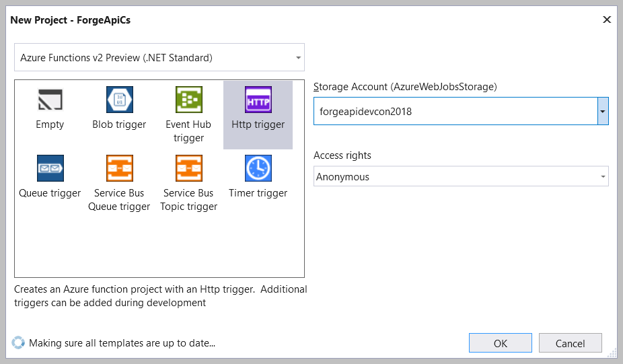
Task: Select the Empty project template icon
Action: coord(50,100)
